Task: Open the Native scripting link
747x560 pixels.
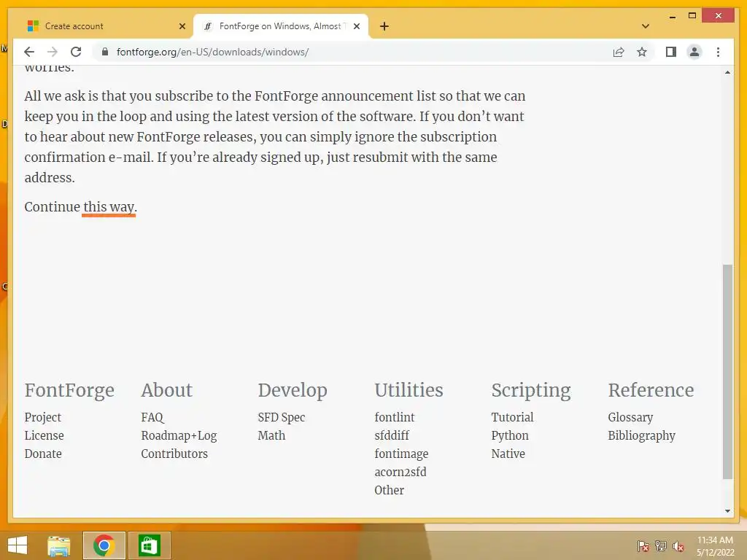Action: pyautogui.click(x=508, y=454)
